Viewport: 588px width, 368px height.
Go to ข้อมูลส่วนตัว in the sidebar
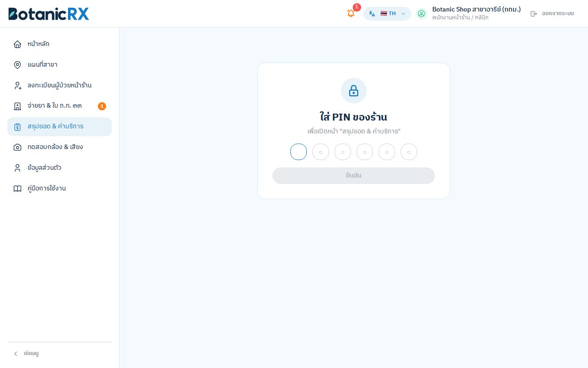tap(59, 168)
